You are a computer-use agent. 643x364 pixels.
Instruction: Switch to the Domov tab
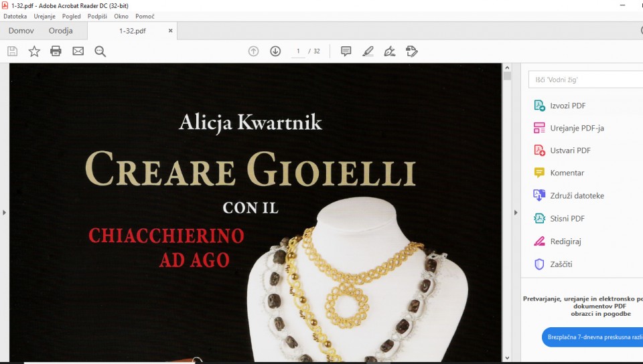pyautogui.click(x=21, y=31)
